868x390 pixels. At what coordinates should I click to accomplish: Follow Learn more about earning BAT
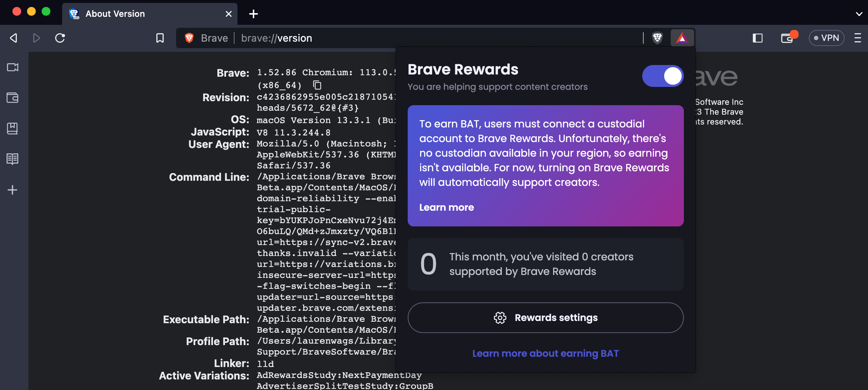coord(545,353)
